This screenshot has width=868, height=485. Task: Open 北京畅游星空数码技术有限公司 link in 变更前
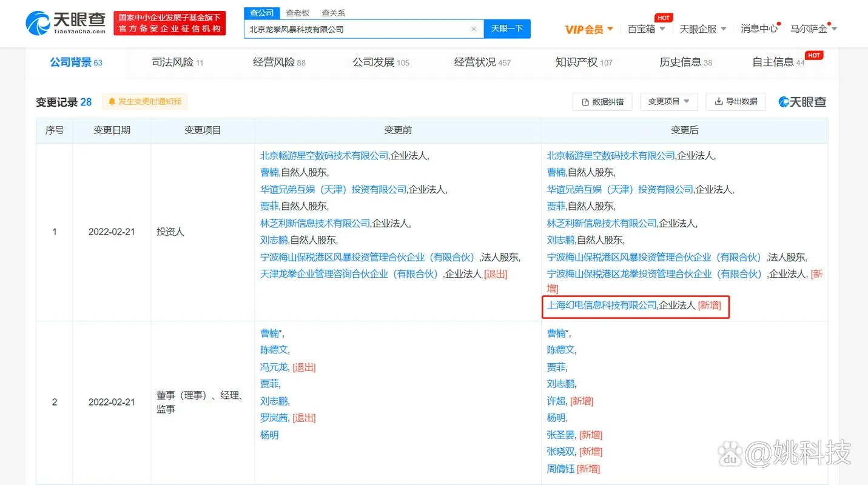324,156
